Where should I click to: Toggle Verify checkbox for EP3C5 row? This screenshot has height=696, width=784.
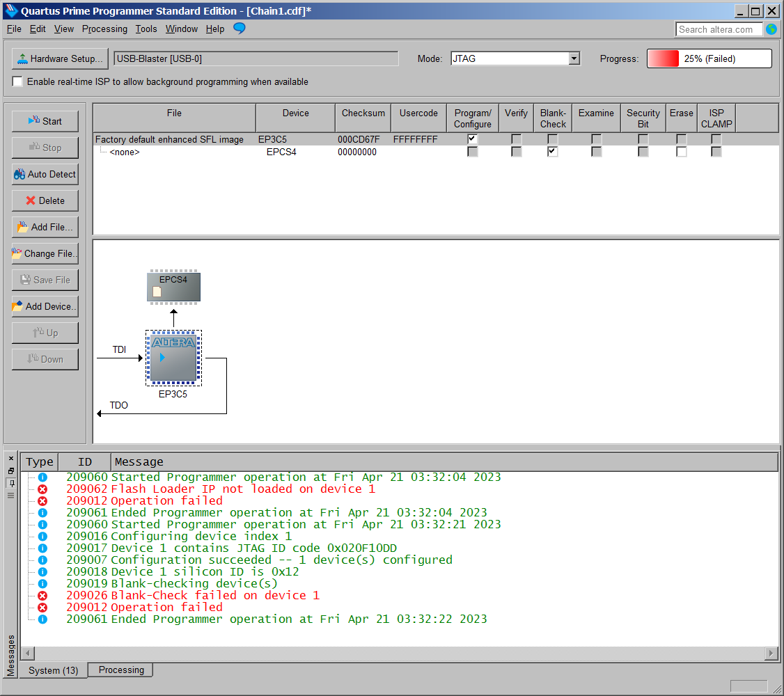pos(517,139)
